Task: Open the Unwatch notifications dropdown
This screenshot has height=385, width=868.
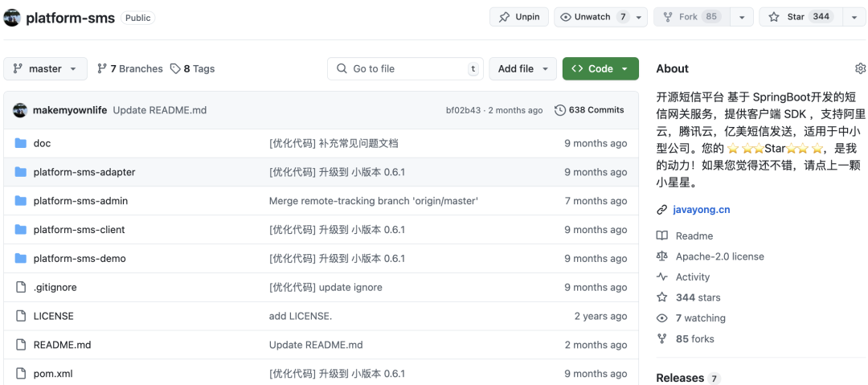Action: point(600,17)
